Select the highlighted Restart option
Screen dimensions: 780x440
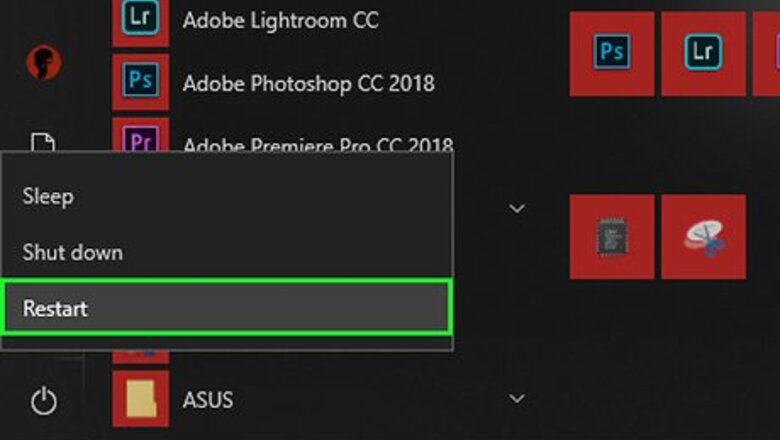coord(227,307)
